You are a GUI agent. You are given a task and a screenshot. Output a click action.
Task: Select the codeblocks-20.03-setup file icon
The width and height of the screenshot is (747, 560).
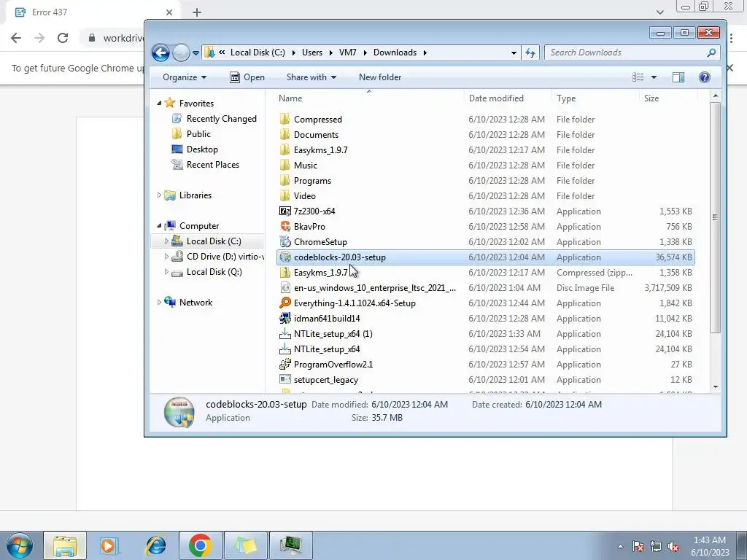click(285, 257)
